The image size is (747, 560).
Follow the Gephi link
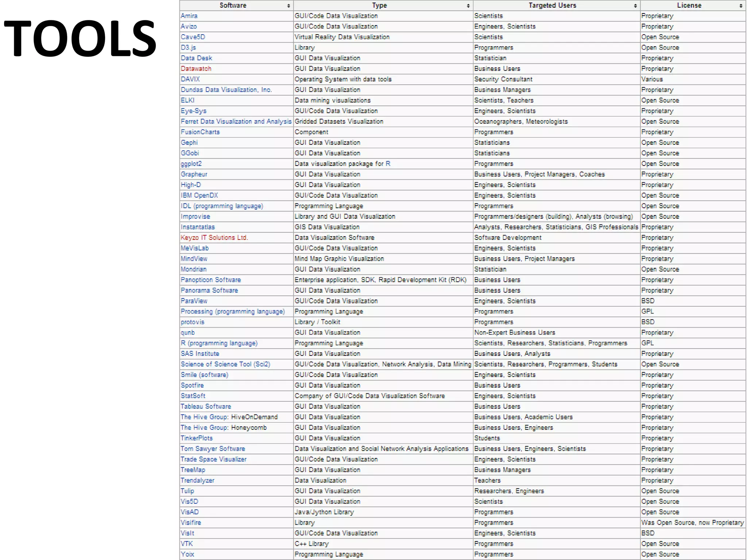pyautogui.click(x=189, y=143)
